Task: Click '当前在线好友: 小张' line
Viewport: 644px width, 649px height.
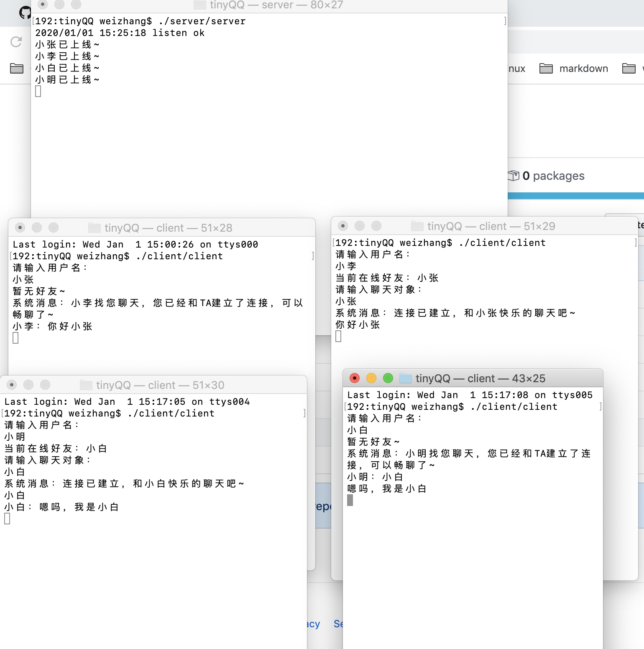Action: [387, 278]
